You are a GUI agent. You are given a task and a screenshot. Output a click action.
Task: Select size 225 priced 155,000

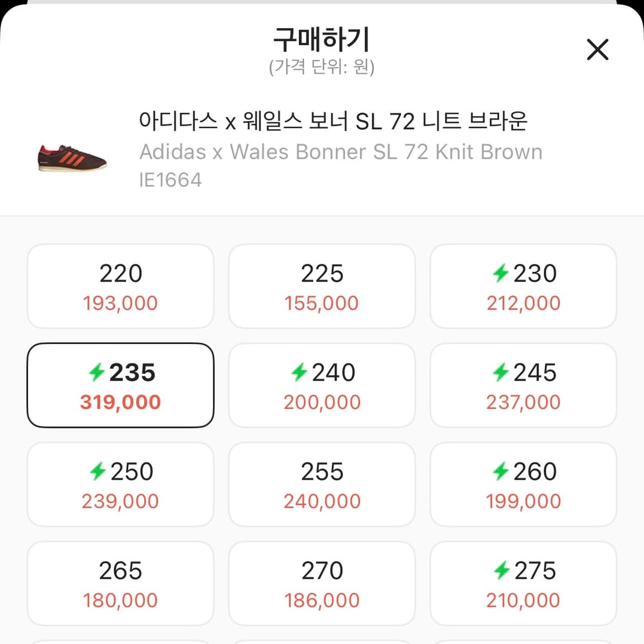[322, 286]
